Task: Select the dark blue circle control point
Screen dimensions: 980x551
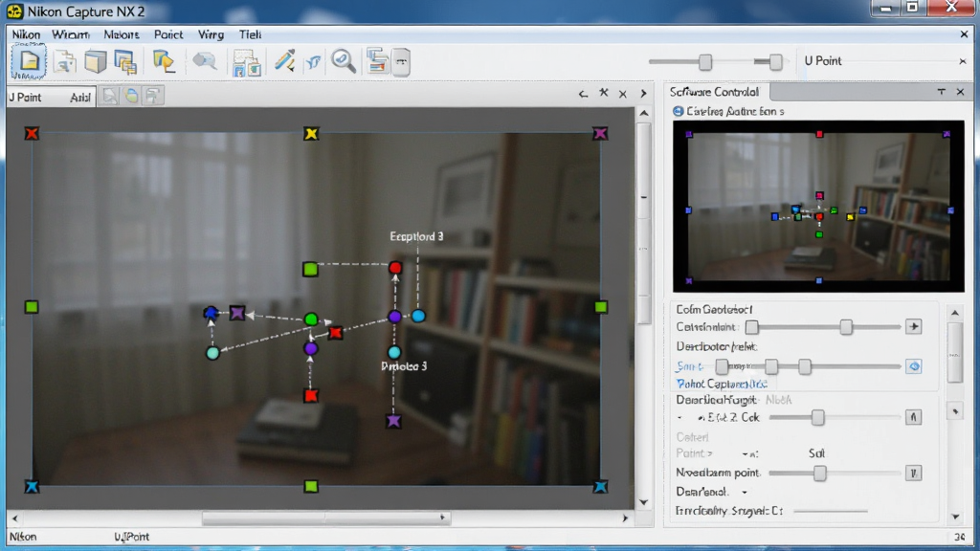Action: [211, 313]
